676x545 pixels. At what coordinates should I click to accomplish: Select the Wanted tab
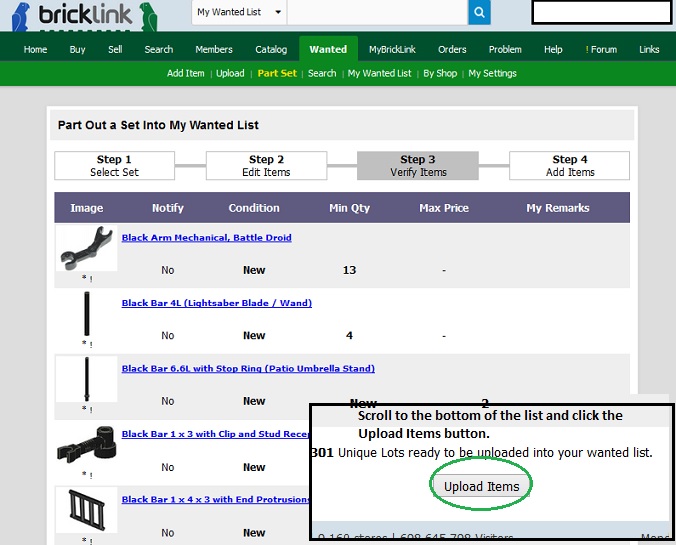(x=328, y=49)
